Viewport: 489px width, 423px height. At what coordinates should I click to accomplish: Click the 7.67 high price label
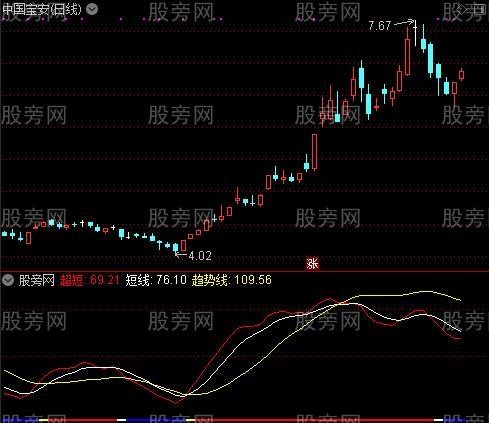point(379,26)
